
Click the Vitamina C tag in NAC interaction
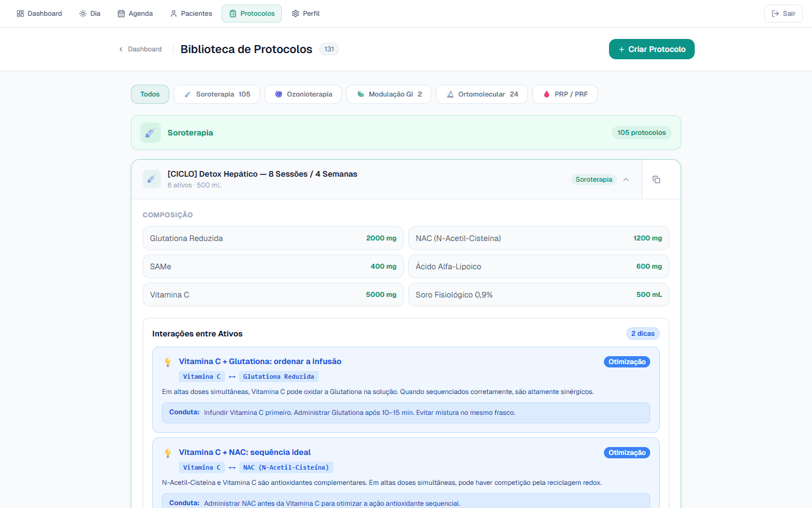pyautogui.click(x=202, y=467)
